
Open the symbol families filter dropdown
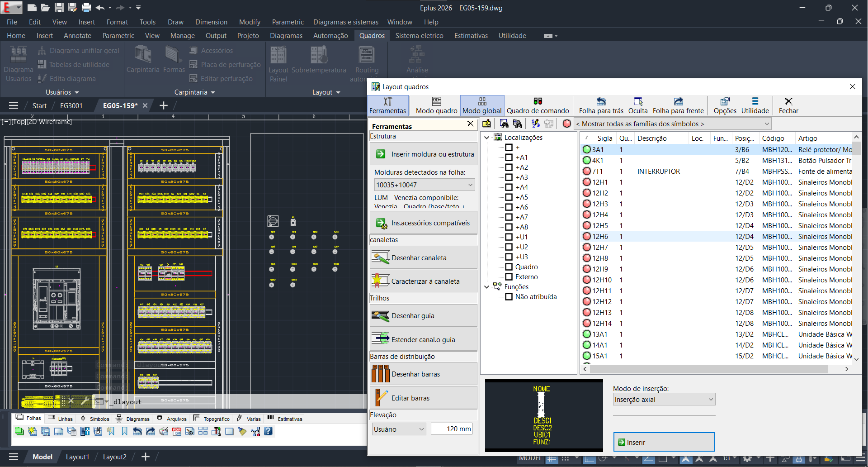coord(672,124)
